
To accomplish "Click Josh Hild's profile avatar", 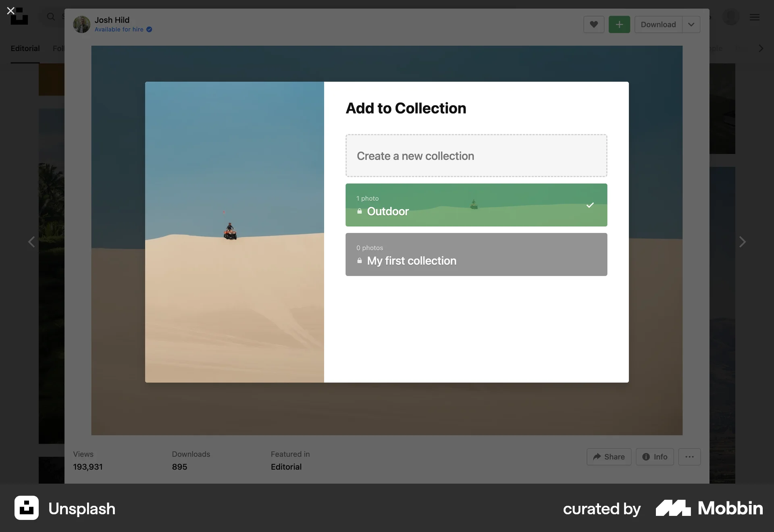I will 81,24.
